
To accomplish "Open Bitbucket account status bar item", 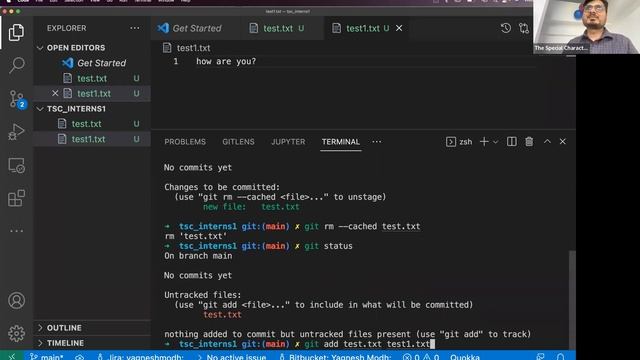I will (335, 357).
